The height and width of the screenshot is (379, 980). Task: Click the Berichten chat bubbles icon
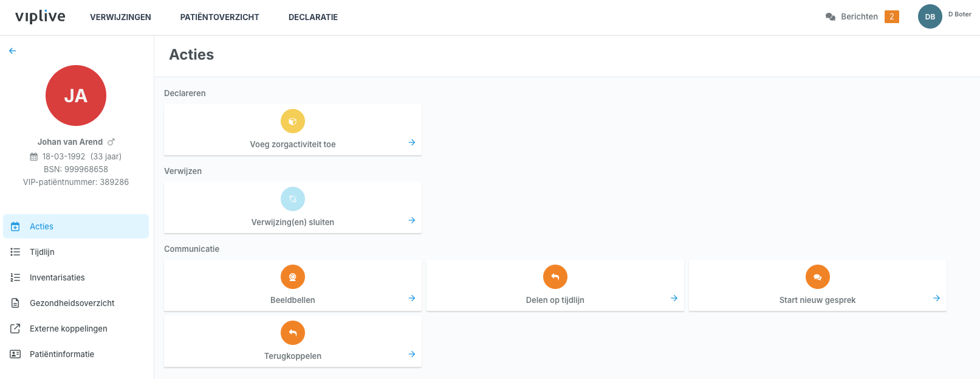[x=831, y=17]
